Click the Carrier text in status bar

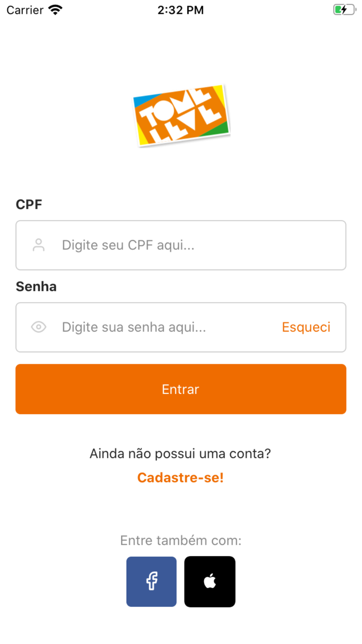coord(25,10)
